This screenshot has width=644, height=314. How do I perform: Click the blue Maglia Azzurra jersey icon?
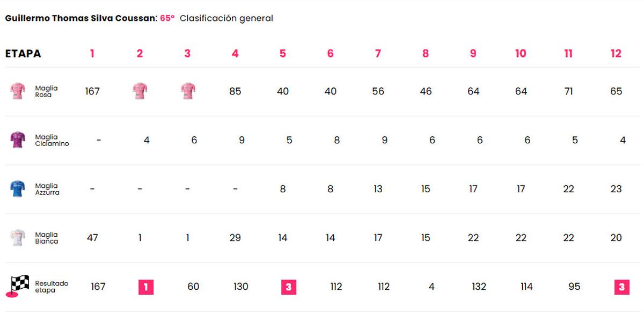18,189
